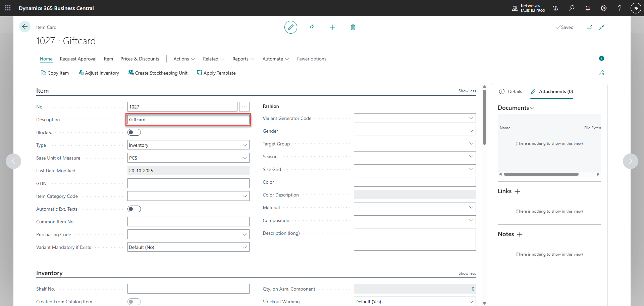Click the documents horizontal scrollbar

[x=541, y=174]
